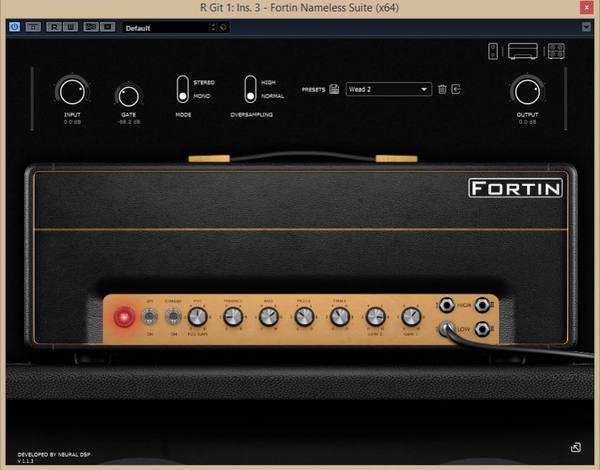Click the red power lamp on the amp
The height and width of the screenshot is (470, 600).
pyautogui.click(x=124, y=317)
